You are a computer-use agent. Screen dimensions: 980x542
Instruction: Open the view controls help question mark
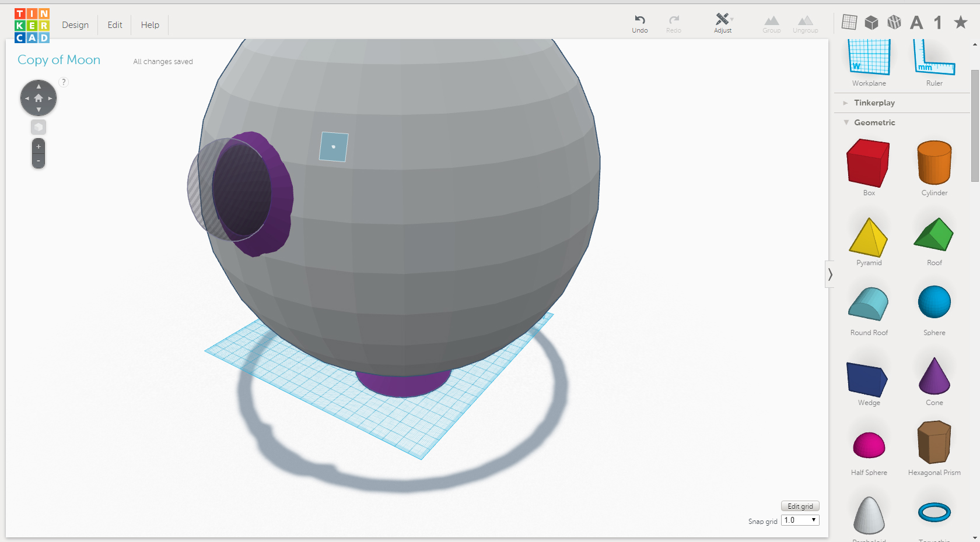click(x=64, y=82)
